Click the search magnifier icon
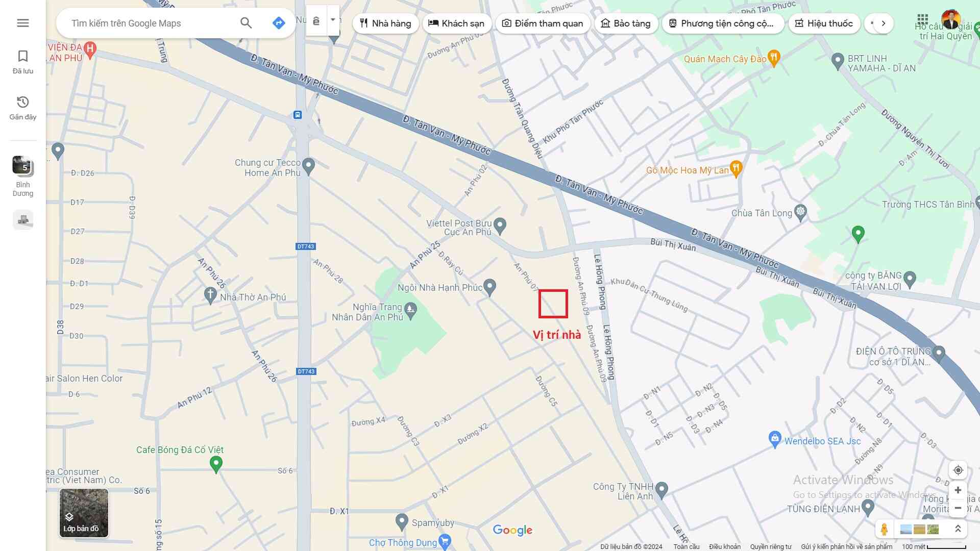 [x=246, y=23]
